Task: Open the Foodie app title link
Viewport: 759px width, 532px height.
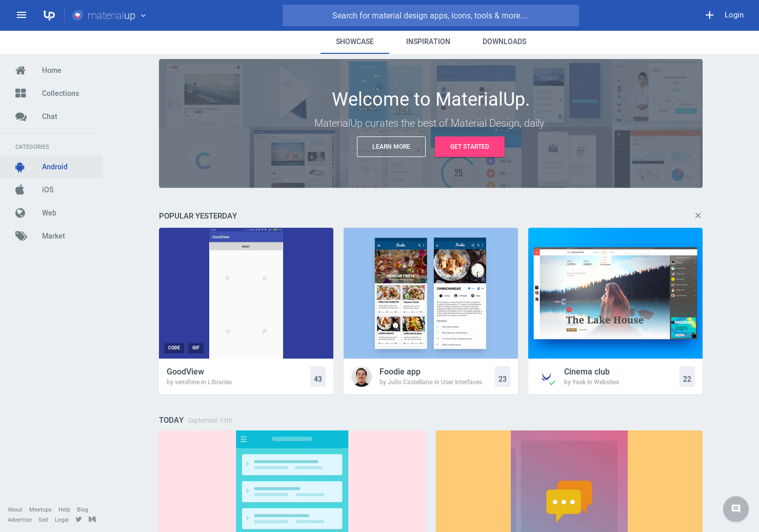Action: pos(400,371)
